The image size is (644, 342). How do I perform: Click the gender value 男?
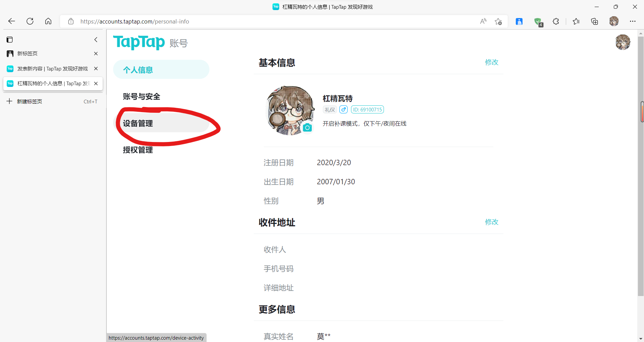(x=320, y=201)
